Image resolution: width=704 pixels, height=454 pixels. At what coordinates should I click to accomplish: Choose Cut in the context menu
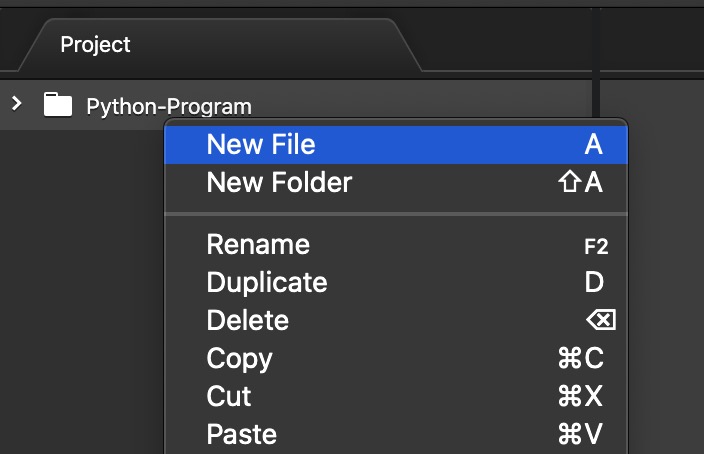229,397
